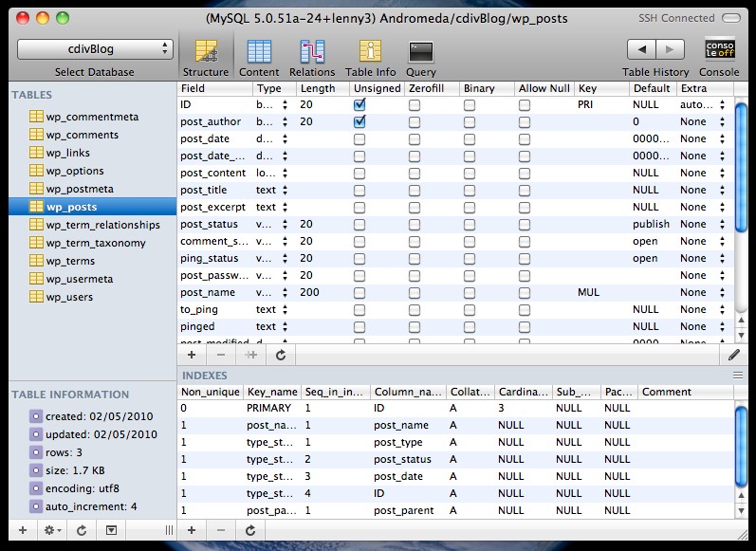
Task: Select the wp_options table
Action: click(93, 171)
